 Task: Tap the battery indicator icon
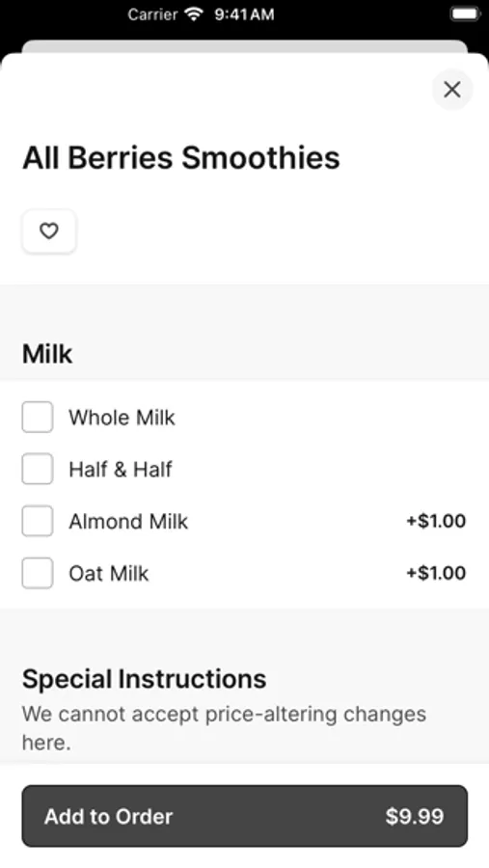[465, 14]
